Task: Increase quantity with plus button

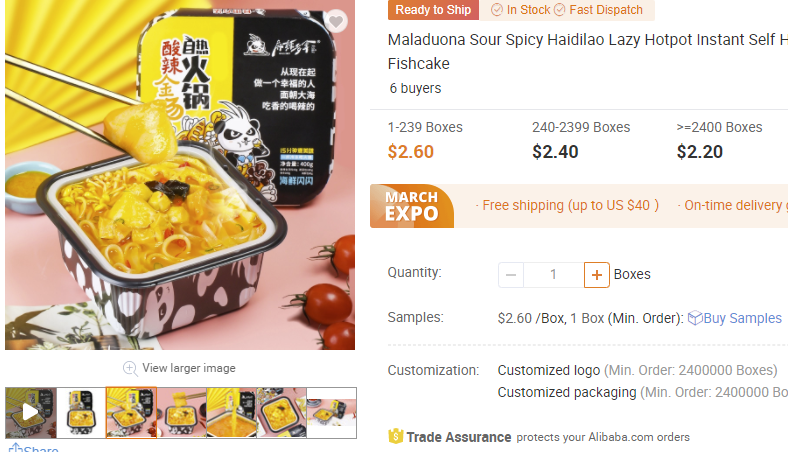Action: pyautogui.click(x=597, y=275)
